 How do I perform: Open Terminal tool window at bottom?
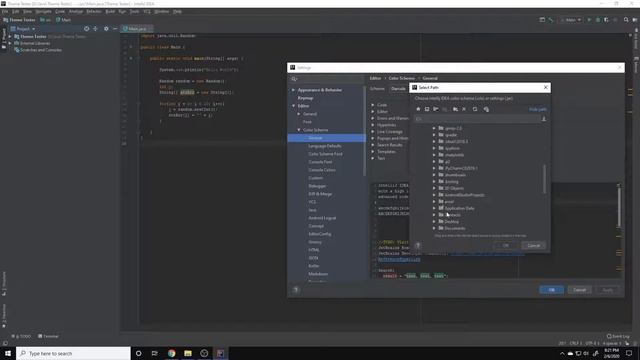pos(48,336)
